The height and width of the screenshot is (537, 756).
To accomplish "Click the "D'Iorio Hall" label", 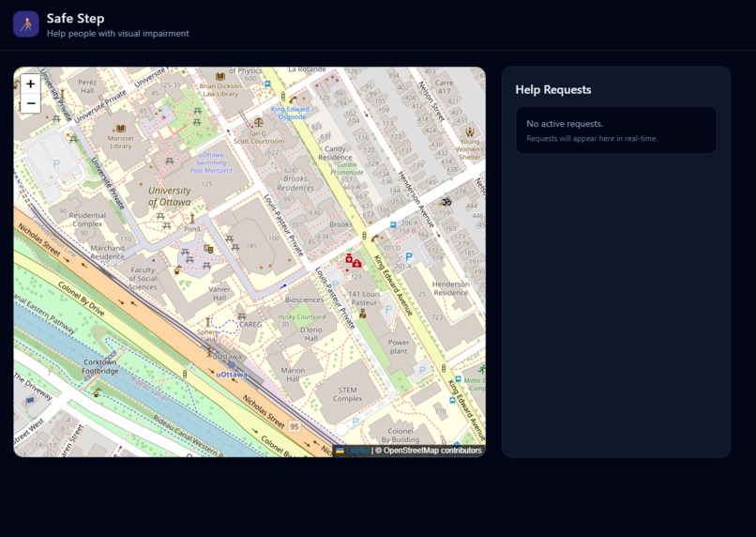I will [x=311, y=334].
